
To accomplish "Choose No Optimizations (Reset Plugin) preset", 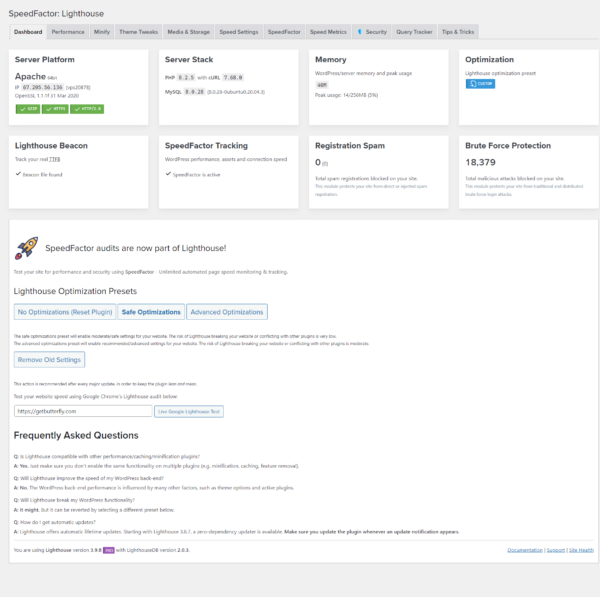I will coord(65,312).
